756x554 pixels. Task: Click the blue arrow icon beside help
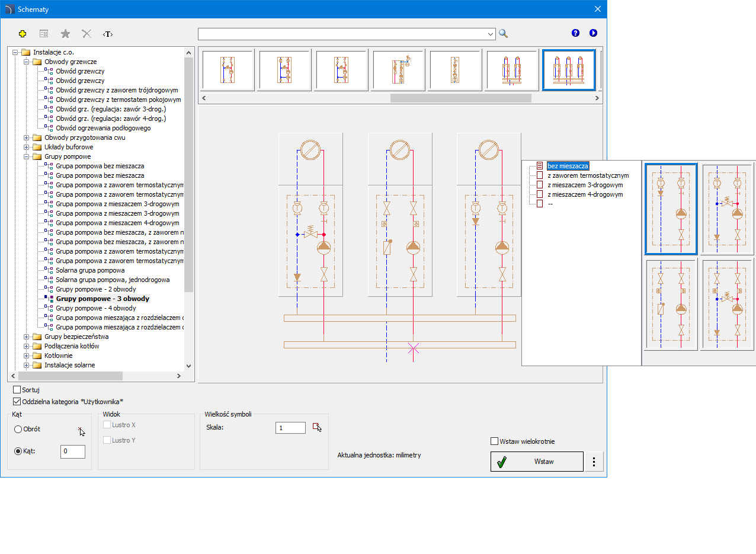pos(593,33)
